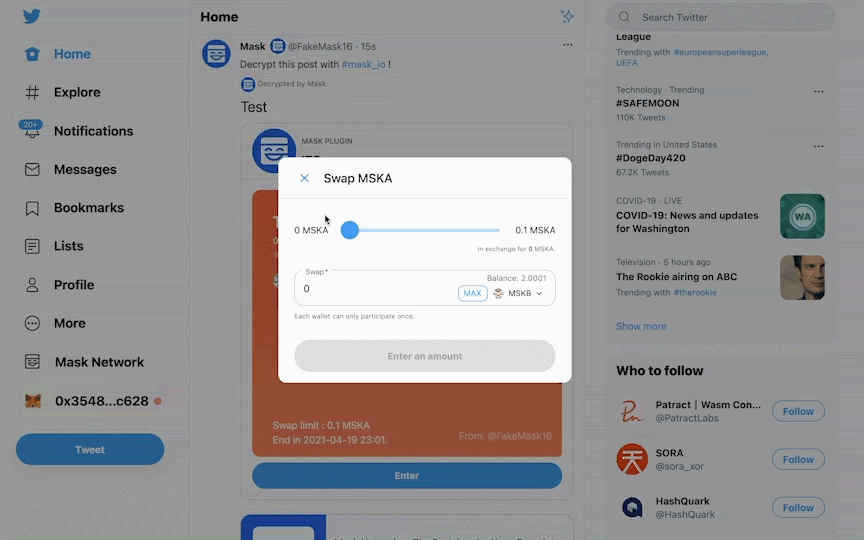This screenshot has height=540, width=864.
Task: Follow Patract | Wasm Con...
Action: 798,411
